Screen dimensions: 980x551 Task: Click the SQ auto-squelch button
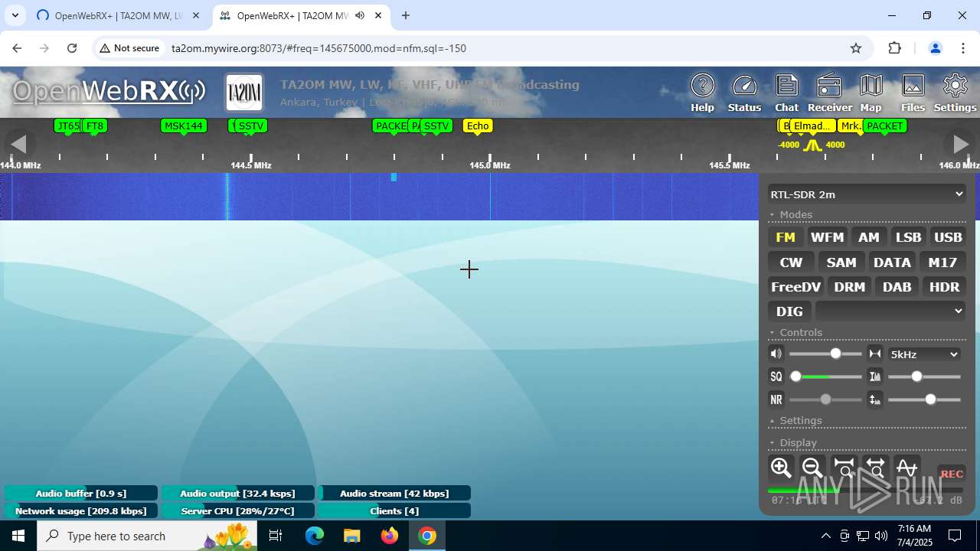(x=776, y=377)
